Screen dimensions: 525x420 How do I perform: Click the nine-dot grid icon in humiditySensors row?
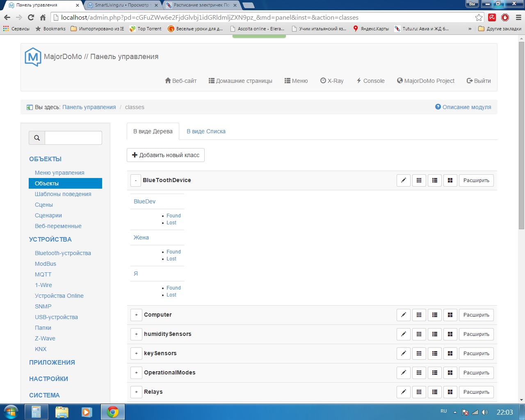pyautogui.click(x=419, y=334)
